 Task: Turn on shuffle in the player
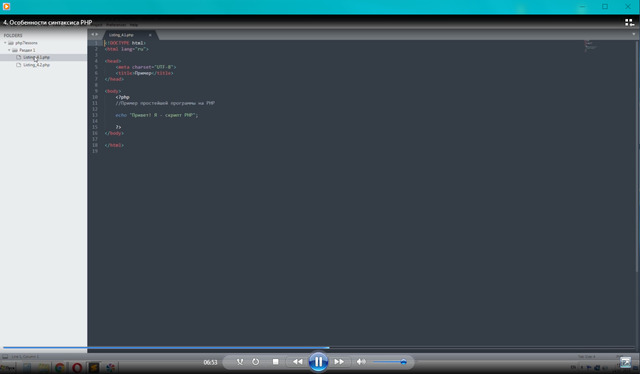(240, 362)
